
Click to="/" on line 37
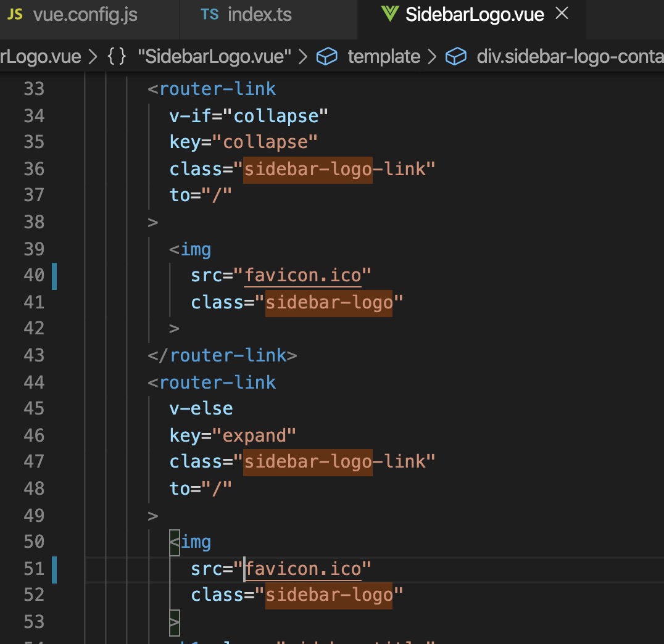(x=201, y=196)
